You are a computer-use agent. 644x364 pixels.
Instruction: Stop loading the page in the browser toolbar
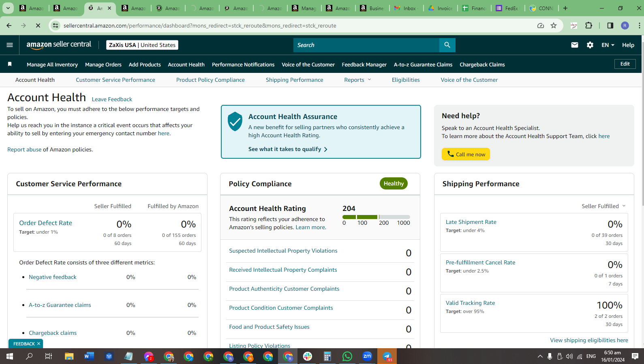[x=38, y=26]
